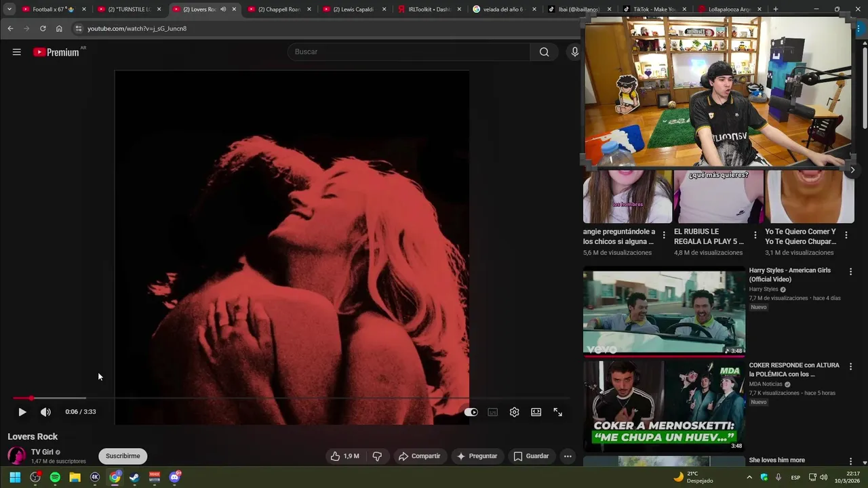
Task: Toggle subtitles on the player
Action: click(493, 412)
